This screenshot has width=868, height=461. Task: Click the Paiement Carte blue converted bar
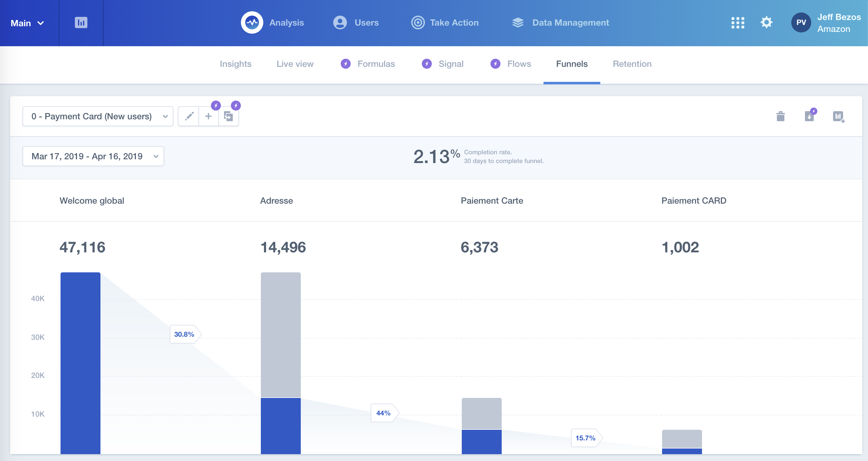coord(481,442)
